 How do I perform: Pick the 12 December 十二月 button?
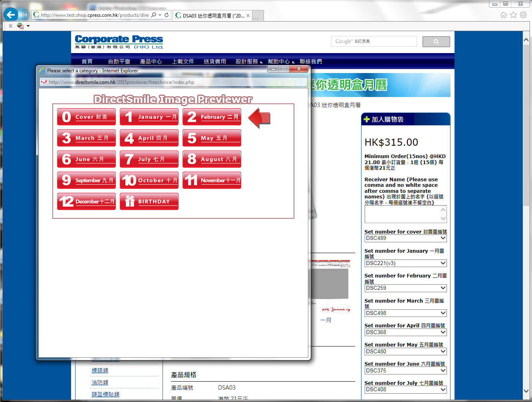86,202
